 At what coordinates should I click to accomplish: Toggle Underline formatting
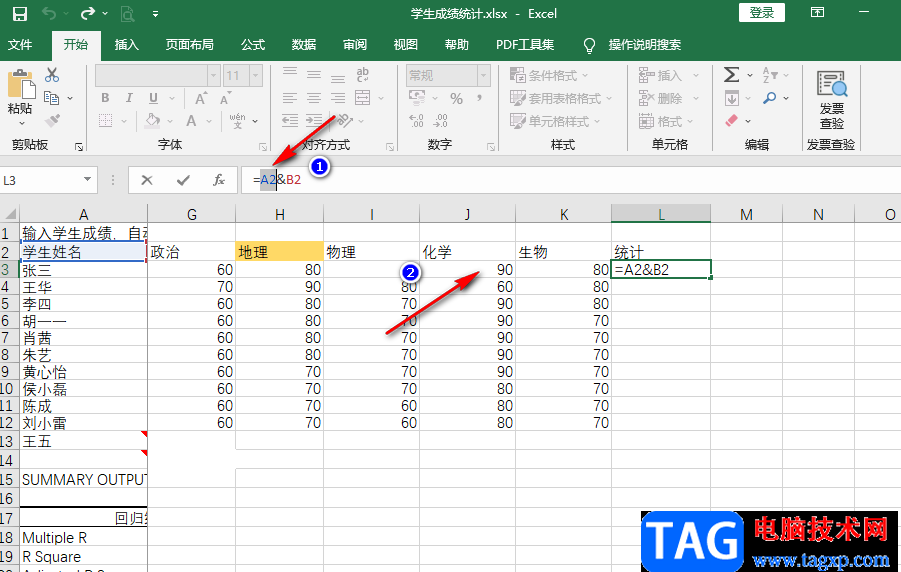pos(153,98)
